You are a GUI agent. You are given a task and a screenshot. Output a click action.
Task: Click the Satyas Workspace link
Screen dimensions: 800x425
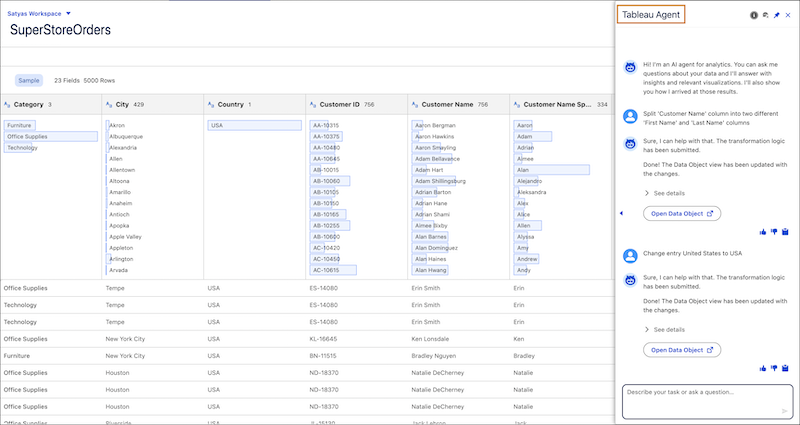click(34, 14)
